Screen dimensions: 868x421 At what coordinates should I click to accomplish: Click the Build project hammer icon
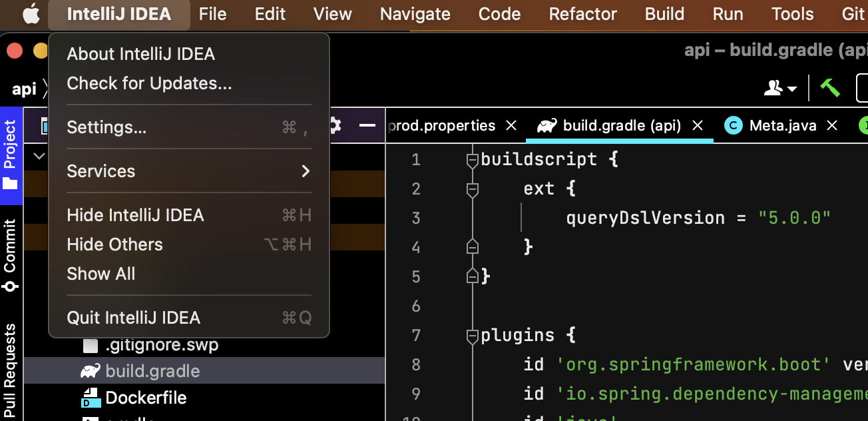(x=829, y=88)
